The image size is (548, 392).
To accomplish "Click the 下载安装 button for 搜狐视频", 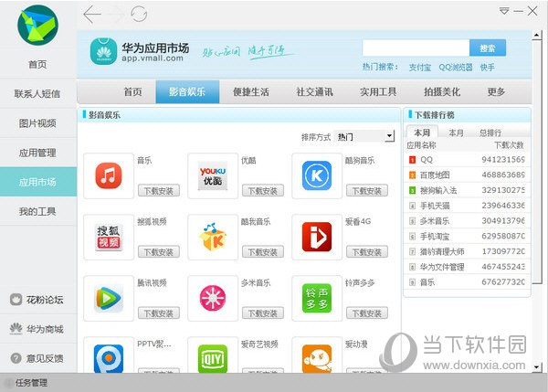I will (159, 252).
